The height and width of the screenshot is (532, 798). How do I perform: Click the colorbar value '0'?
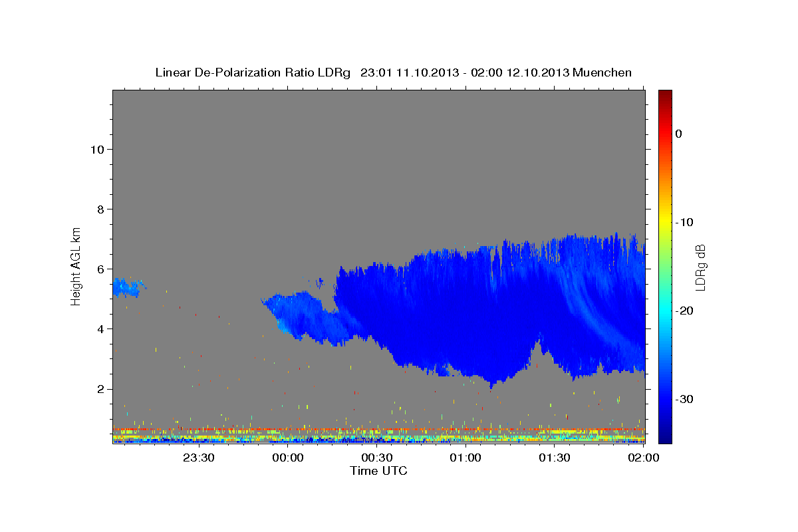679,134
